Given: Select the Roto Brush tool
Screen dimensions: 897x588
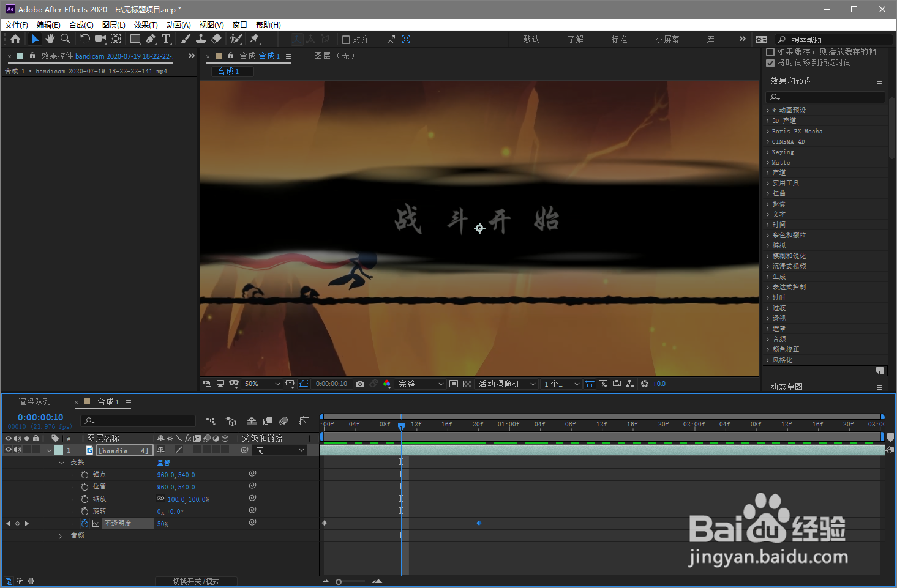Looking at the screenshot, I should (x=236, y=39).
